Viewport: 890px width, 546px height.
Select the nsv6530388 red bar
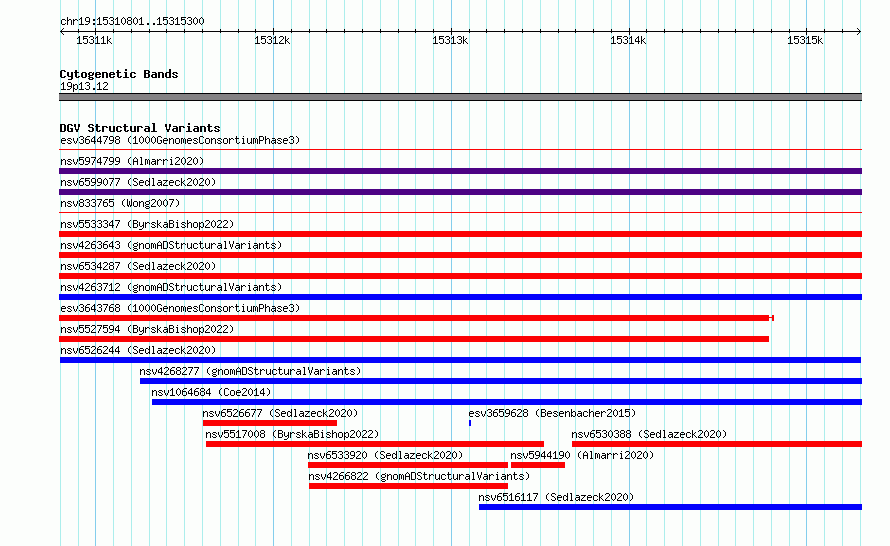tap(717, 444)
